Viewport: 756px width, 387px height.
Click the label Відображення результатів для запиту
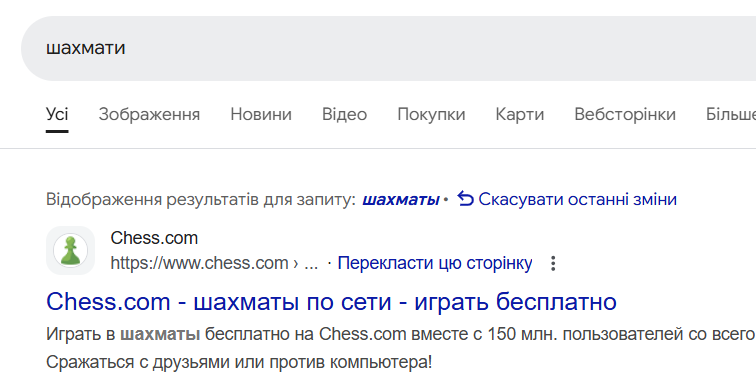tap(201, 200)
